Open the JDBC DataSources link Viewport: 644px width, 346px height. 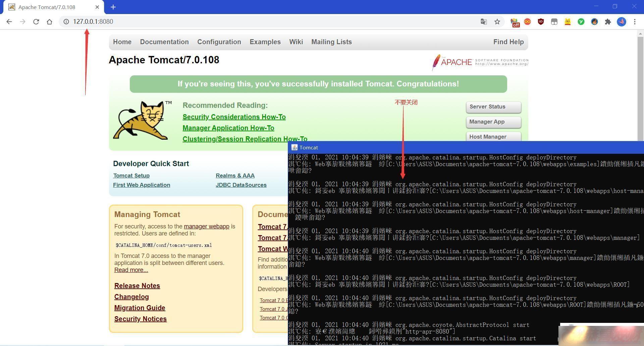tap(241, 185)
